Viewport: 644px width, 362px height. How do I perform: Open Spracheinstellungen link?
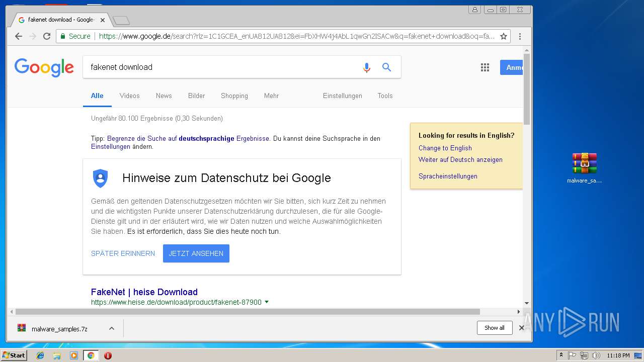448,176
